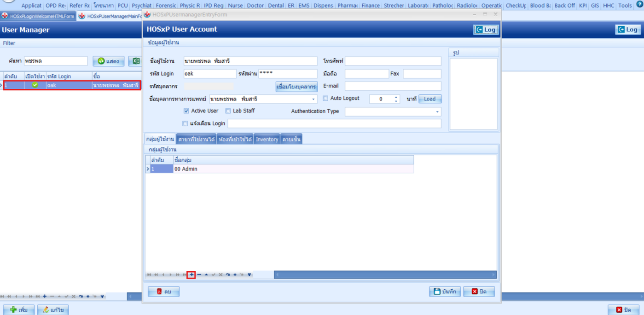Viewport: 644px width, 315px height.
Task: Click the next-record arrow in the user group navigator
Action: coord(170,274)
